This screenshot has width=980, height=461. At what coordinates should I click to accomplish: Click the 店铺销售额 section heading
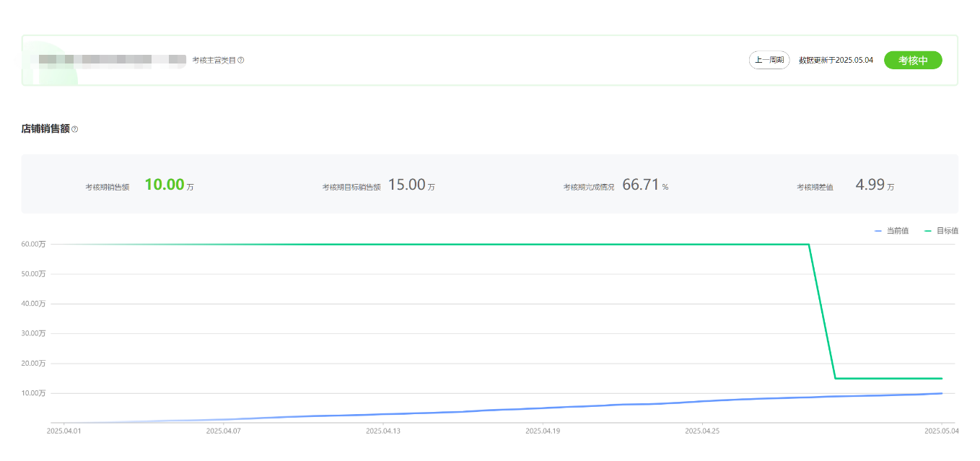[x=45, y=129]
